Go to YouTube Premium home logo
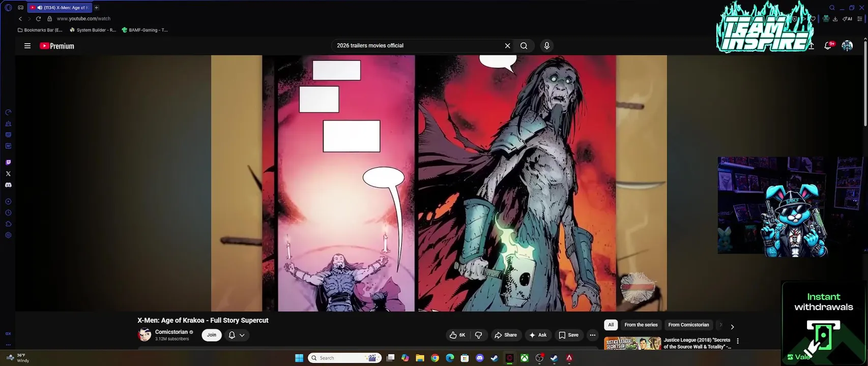This screenshot has height=366, width=868. point(57,46)
